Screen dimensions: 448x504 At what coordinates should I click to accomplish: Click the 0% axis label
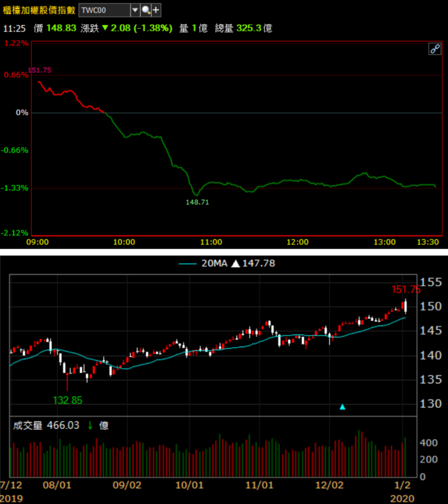[x=22, y=113]
